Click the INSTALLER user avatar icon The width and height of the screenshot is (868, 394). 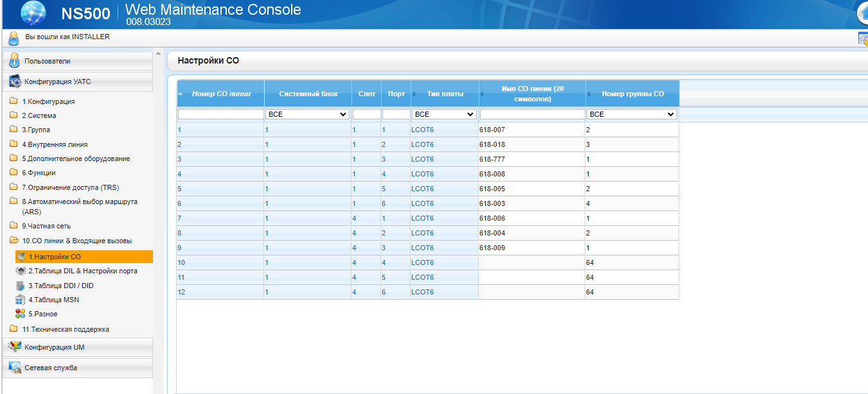[13, 38]
